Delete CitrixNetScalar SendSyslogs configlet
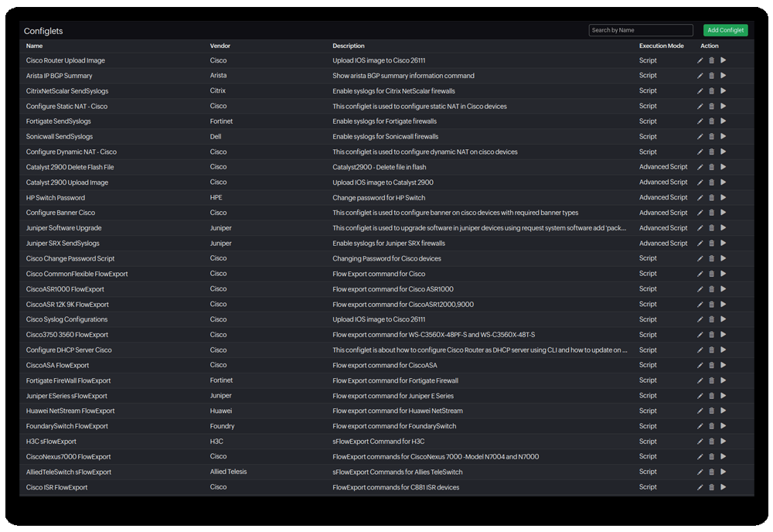This screenshot has height=532, width=773. 711,91
